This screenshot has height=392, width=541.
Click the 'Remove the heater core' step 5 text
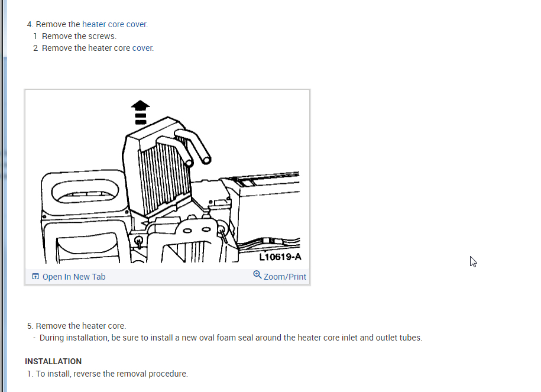point(81,326)
